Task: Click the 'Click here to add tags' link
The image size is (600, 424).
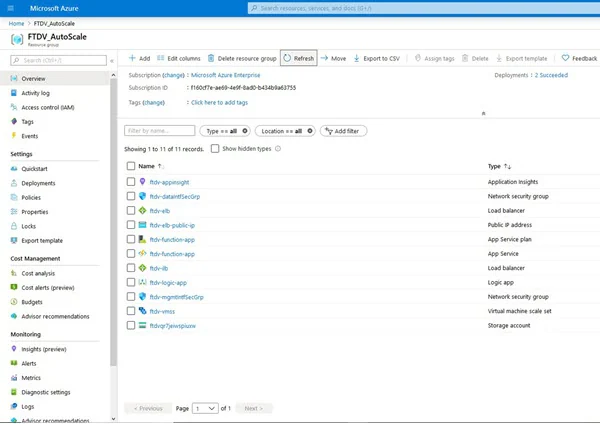Action: pos(219,103)
